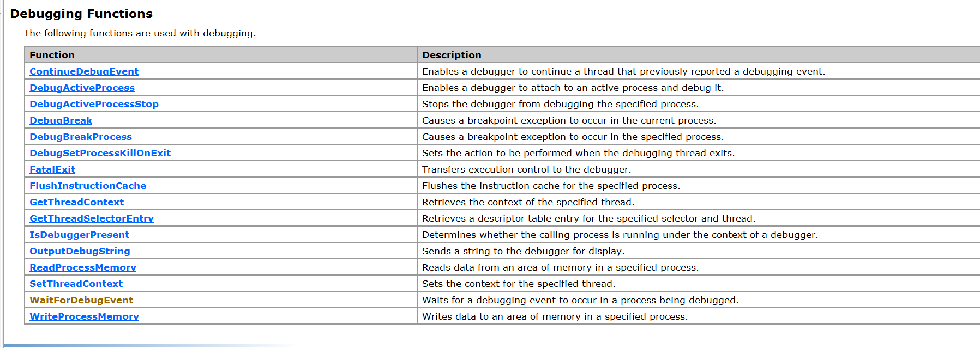Click the Debugging Functions page heading
This screenshot has height=348, width=980.
point(81,14)
